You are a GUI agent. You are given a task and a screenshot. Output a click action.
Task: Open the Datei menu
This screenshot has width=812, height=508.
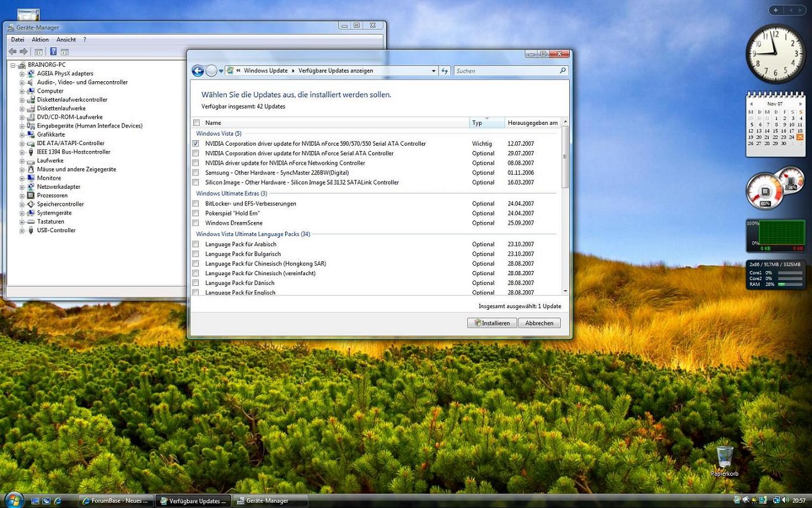click(x=18, y=39)
